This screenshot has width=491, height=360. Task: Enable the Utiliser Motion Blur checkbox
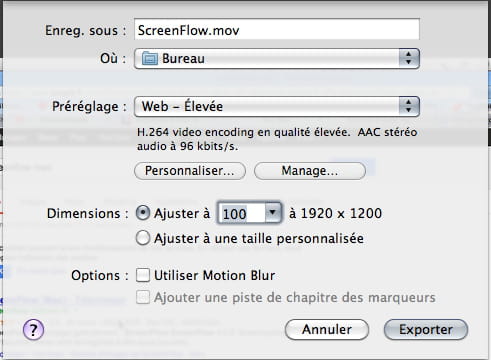point(143,275)
